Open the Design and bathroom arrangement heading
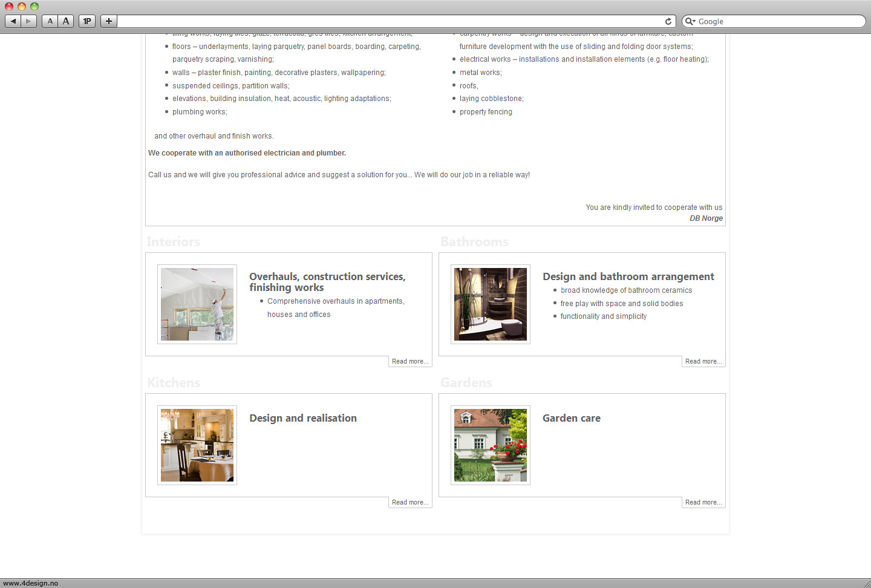Viewport: 871px width, 588px height. click(x=628, y=276)
